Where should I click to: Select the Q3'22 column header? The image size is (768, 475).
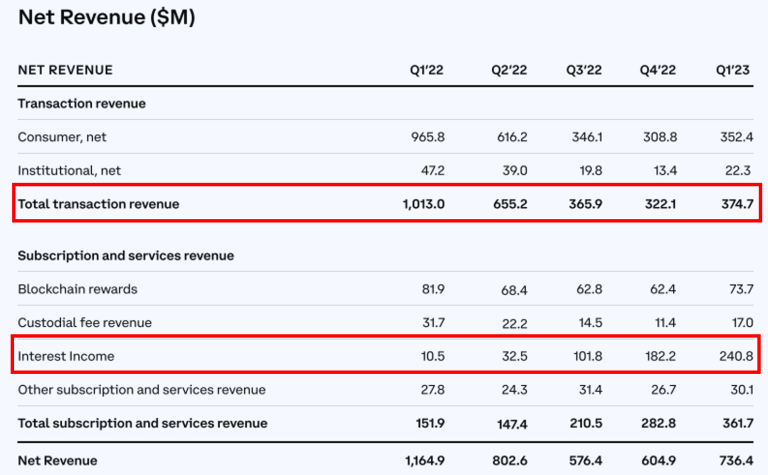(584, 70)
